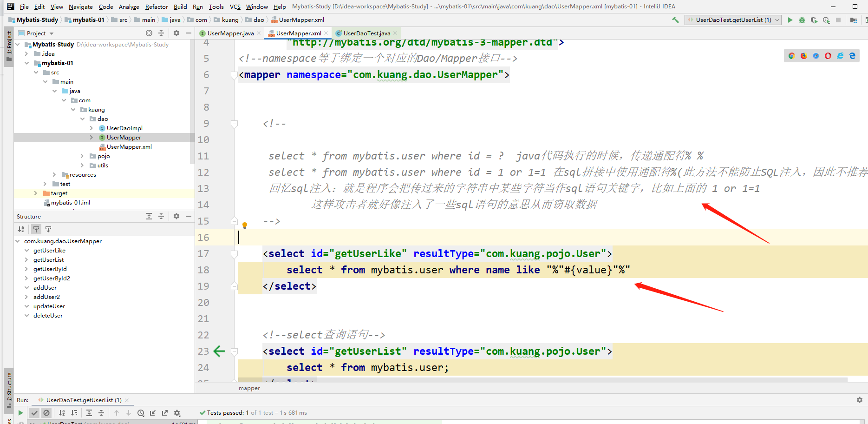Open the Project view selector dropdown
This screenshot has height=424, width=868.
[36, 33]
